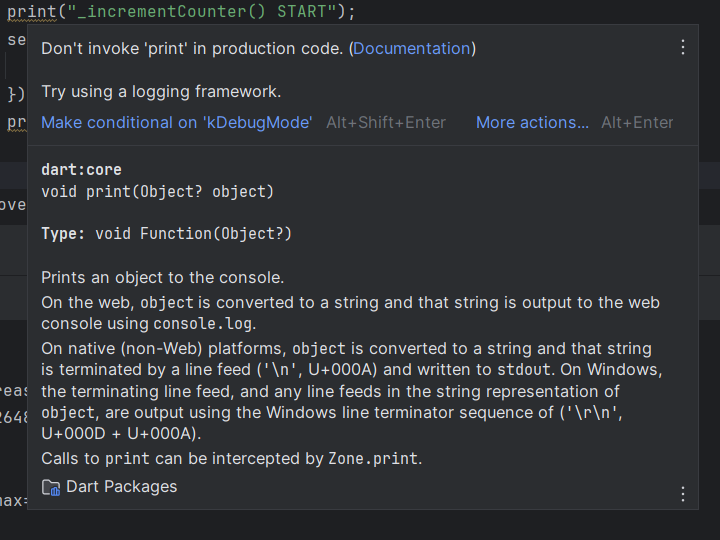Click the void print(Object? object) signature

[157, 191]
